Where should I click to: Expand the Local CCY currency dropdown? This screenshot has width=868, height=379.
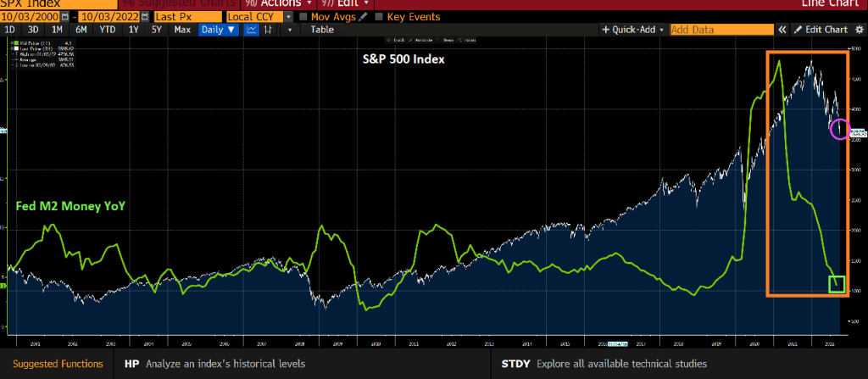click(289, 16)
